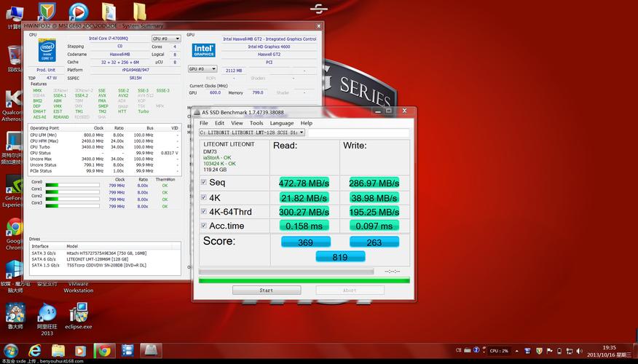This screenshot has width=638, height=364.
Task: Uncheck the 4K test checkbox
Action: [203, 197]
